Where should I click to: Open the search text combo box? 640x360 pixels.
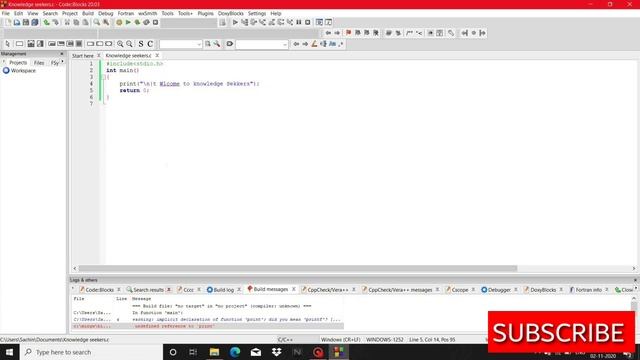pyautogui.click(x=180, y=44)
